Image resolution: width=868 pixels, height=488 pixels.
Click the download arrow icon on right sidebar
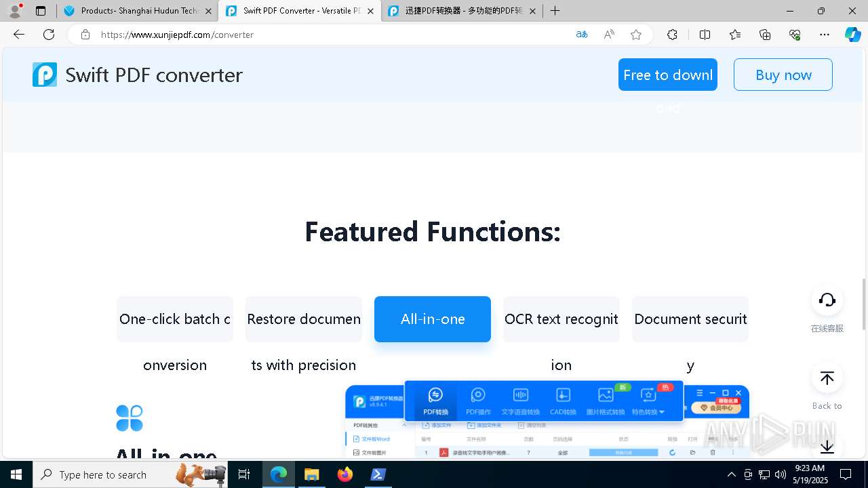(x=827, y=447)
